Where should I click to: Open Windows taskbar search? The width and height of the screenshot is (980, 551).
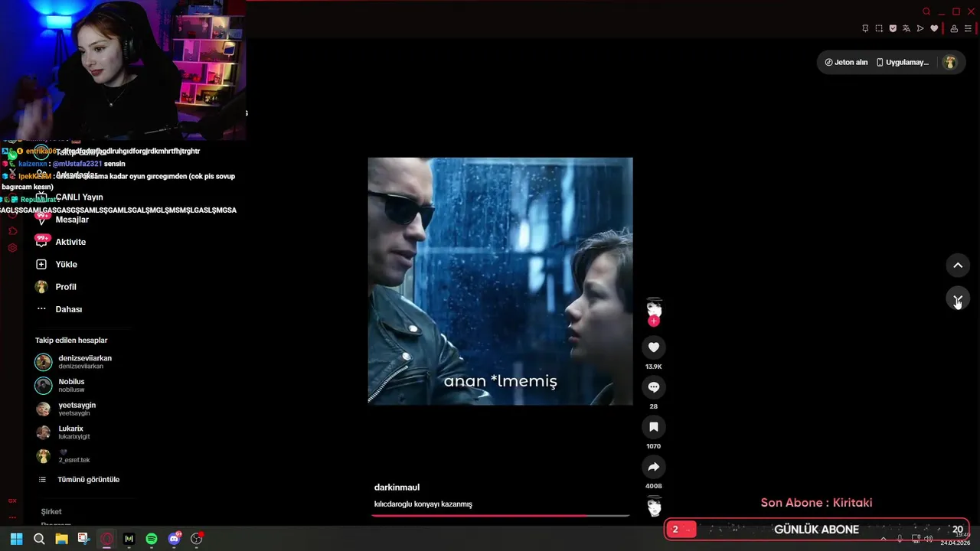[x=39, y=539]
